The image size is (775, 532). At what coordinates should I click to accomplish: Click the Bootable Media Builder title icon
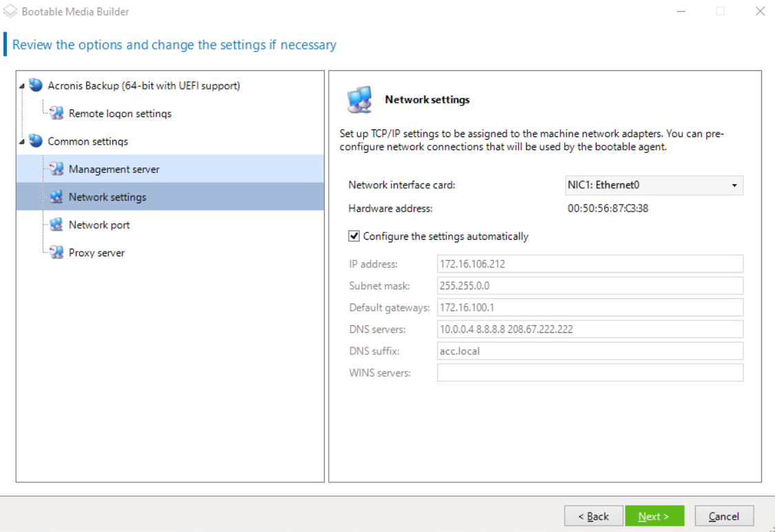pos(10,11)
